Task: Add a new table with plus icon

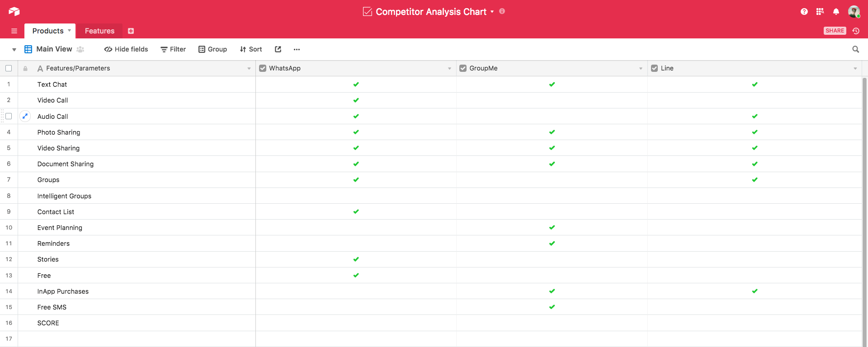Action: point(131,31)
